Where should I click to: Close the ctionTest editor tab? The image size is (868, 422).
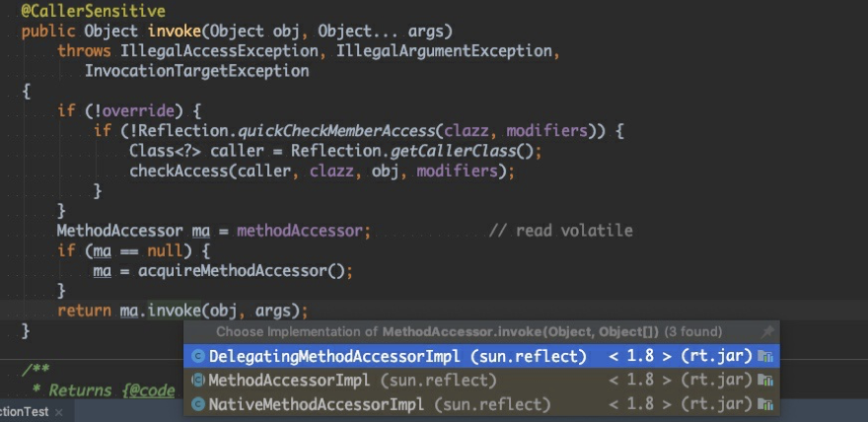click(58, 412)
